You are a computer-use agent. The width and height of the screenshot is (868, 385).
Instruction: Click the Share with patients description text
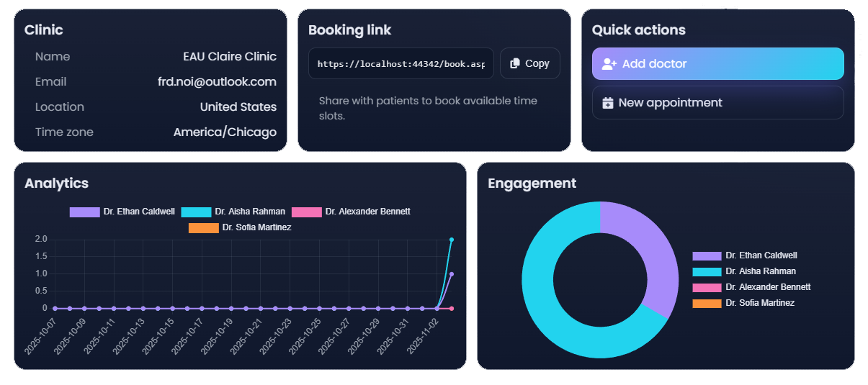tap(428, 108)
